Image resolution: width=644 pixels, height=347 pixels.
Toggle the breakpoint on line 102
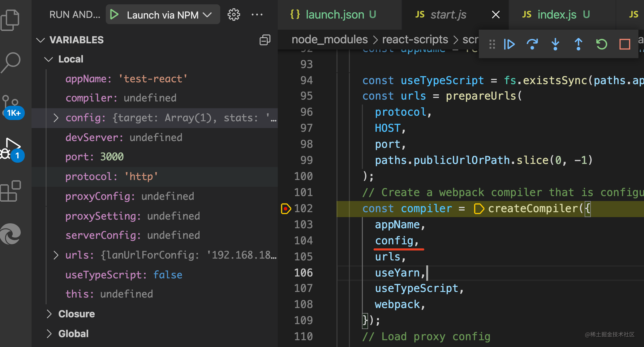pos(286,209)
